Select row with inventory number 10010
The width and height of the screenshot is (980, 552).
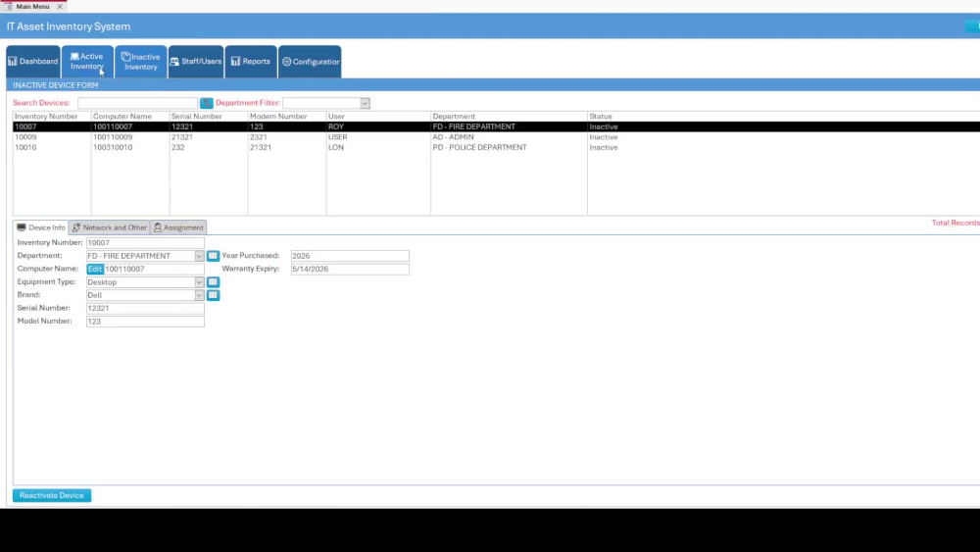[x=496, y=147]
